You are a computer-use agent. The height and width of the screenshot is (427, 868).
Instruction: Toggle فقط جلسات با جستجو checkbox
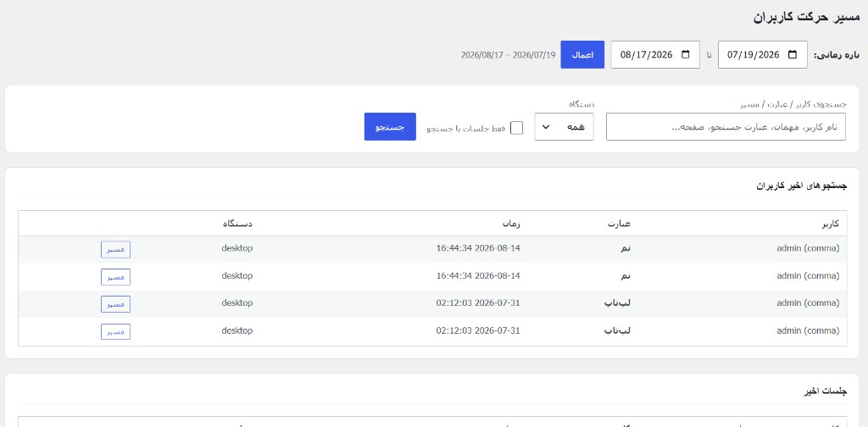(516, 128)
